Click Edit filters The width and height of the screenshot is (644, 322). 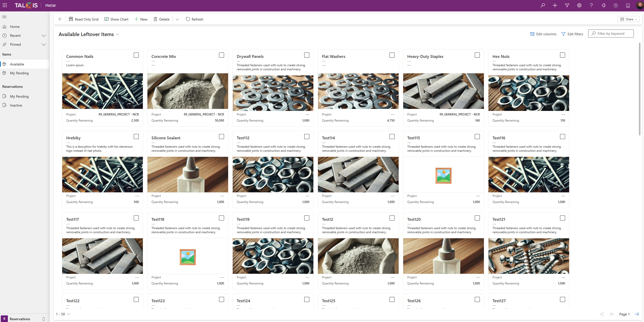[572, 34]
